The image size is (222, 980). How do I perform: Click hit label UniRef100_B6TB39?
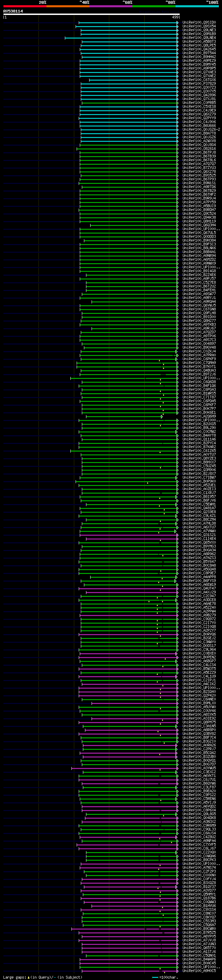199,156
